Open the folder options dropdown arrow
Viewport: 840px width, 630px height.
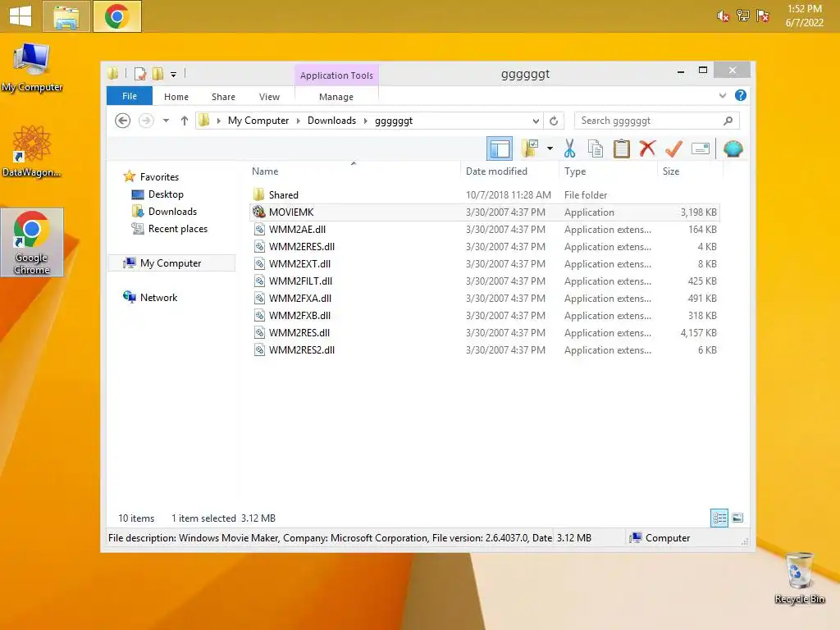tap(550, 148)
